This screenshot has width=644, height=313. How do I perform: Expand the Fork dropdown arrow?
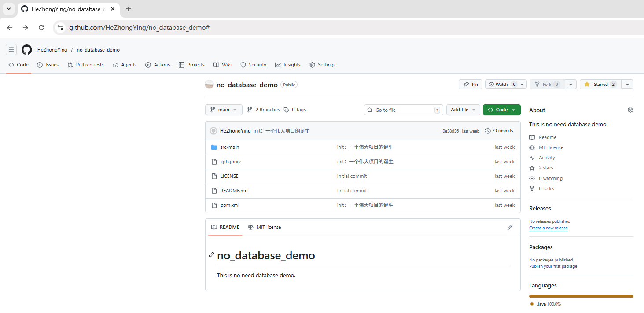point(570,84)
